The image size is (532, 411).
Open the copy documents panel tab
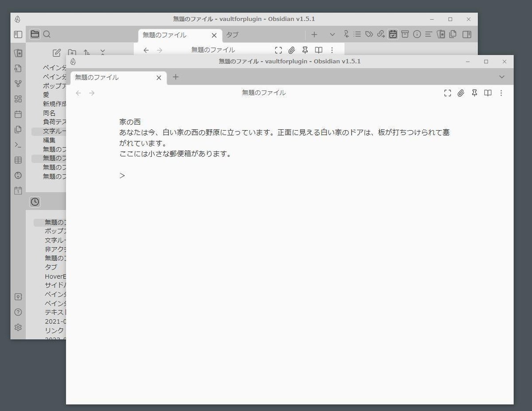[x=453, y=34]
